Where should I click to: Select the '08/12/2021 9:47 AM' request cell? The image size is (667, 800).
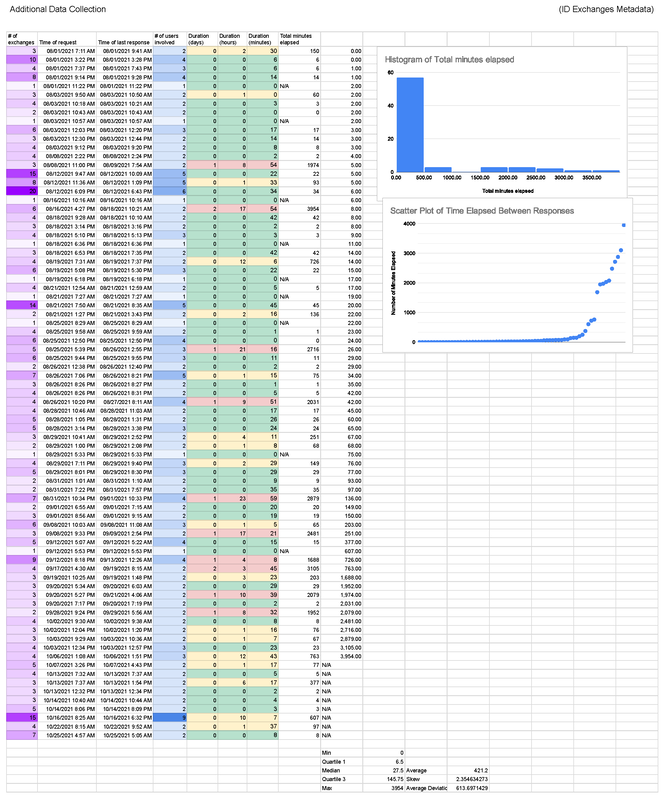[67, 174]
